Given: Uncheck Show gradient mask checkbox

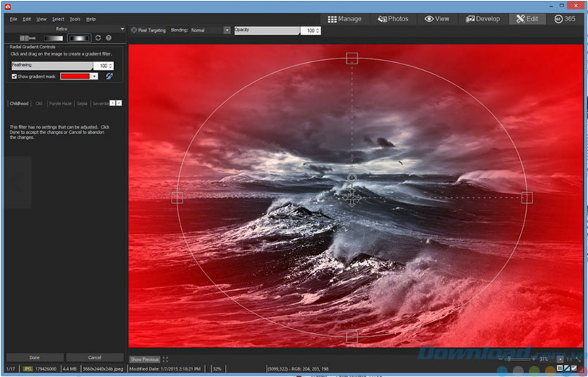Looking at the screenshot, I should [x=15, y=76].
